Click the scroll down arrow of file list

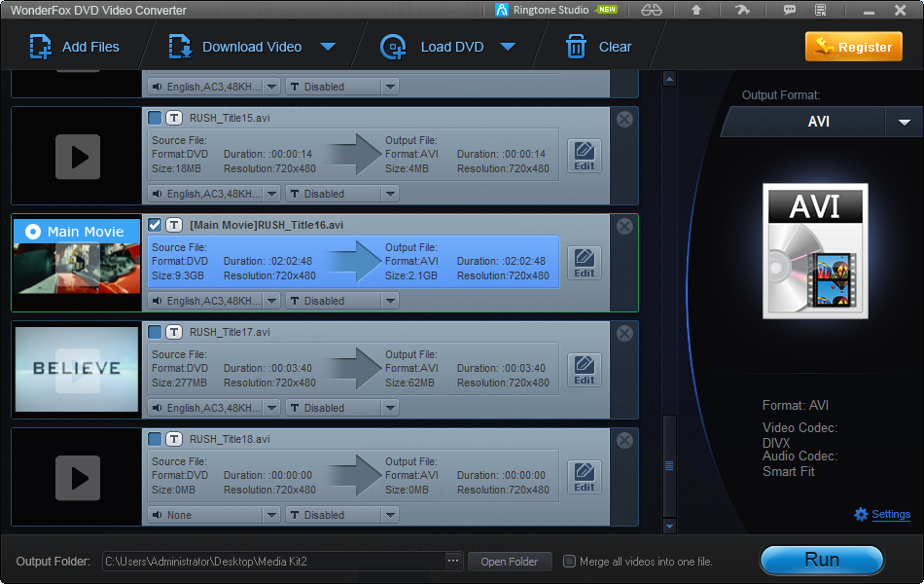(x=669, y=525)
